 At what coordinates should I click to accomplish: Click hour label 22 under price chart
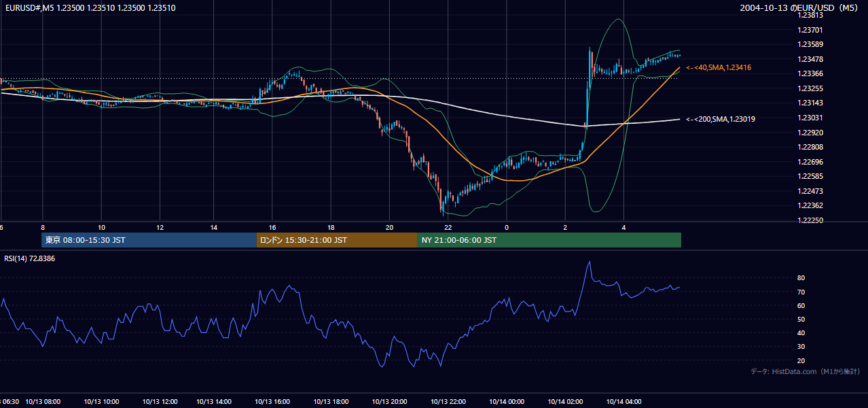pos(448,227)
